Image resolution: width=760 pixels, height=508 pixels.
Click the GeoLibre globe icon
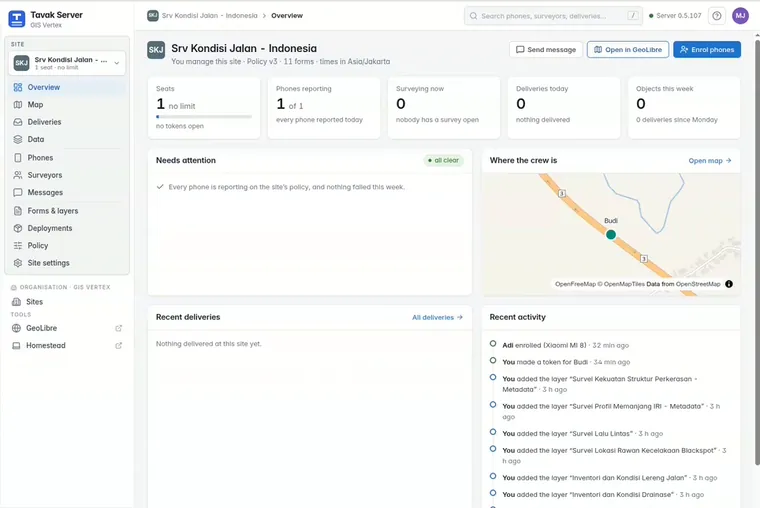(x=16, y=328)
